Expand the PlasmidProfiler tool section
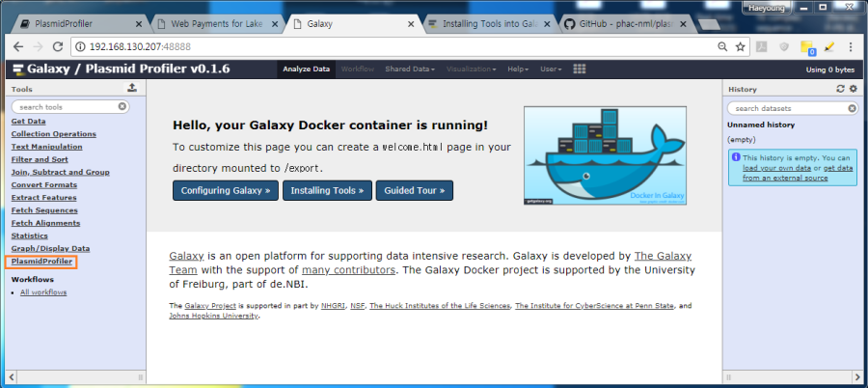Screen dimensions: 868x388 click(41, 262)
